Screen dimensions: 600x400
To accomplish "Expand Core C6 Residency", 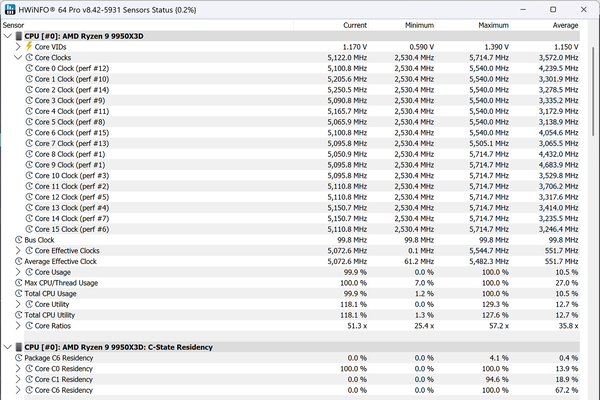I will point(18,390).
